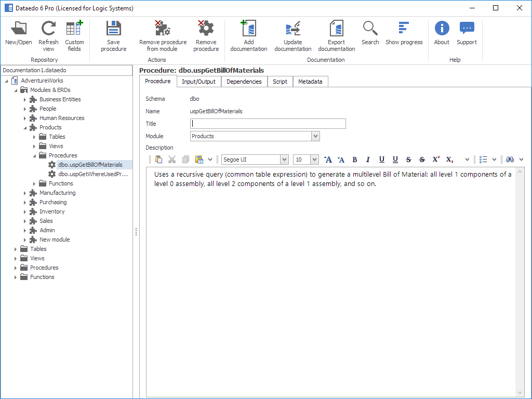The width and height of the screenshot is (532, 399).
Task: Toggle superscript formatting
Action: click(x=436, y=159)
